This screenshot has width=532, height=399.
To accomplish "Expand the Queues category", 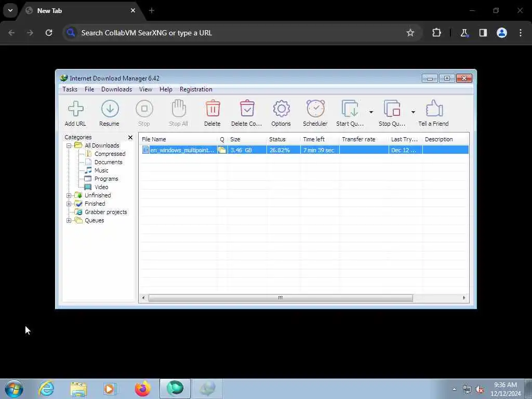I will tap(69, 220).
